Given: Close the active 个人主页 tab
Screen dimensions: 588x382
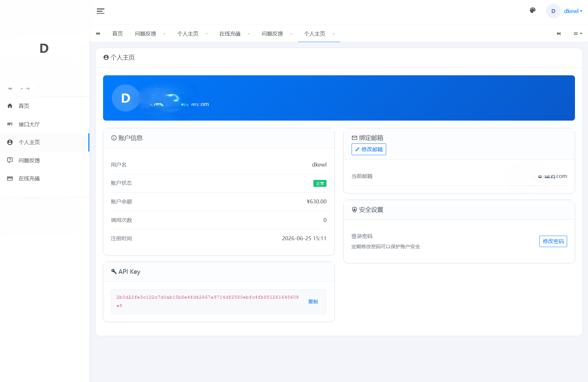Looking at the screenshot, I should pyautogui.click(x=334, y=34).
